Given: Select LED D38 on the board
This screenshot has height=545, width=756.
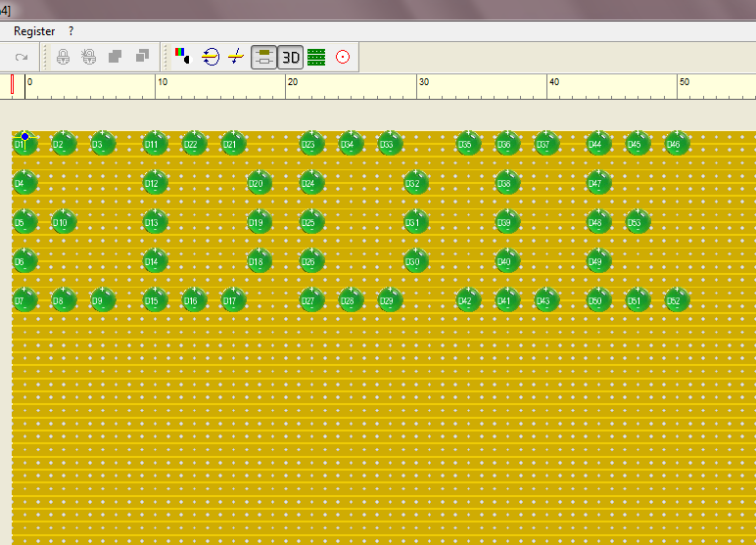Looking at the screenshot, I should pos(507,182).
